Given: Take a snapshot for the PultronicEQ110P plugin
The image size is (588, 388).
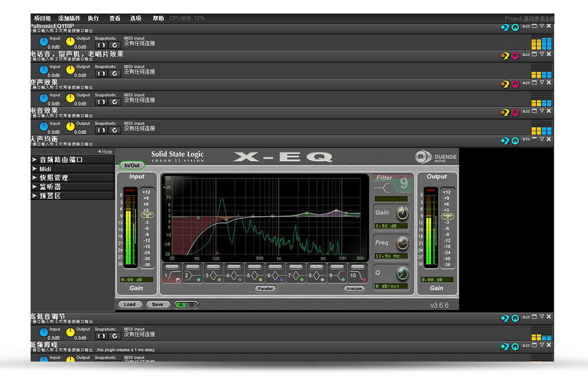Looking at the screenshot, I should (101, 45).
